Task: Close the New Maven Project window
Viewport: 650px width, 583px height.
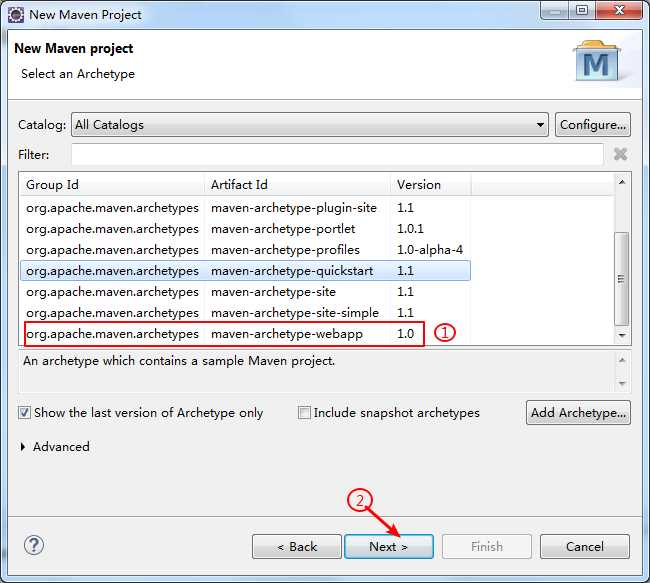Action: (619, 10)
